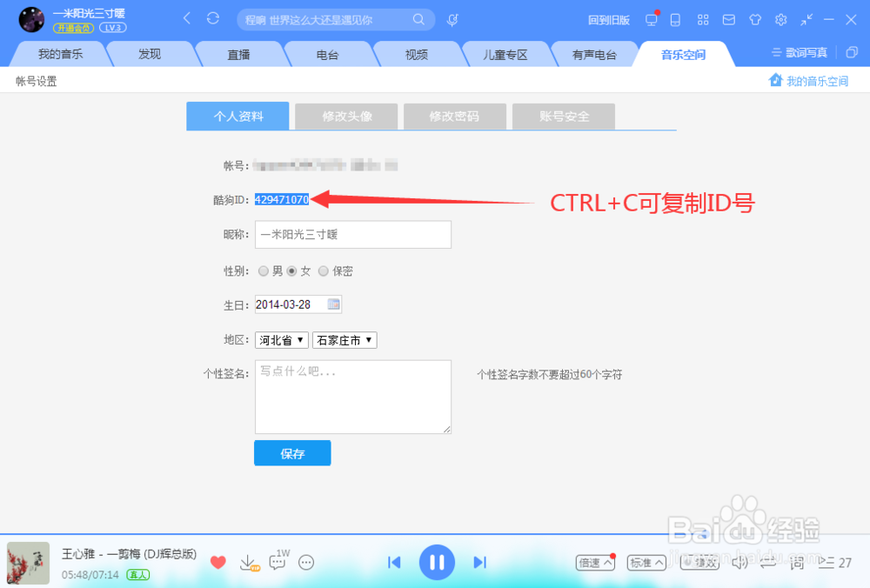Open the listen-to-identify song microphone icon

point(452,20)
